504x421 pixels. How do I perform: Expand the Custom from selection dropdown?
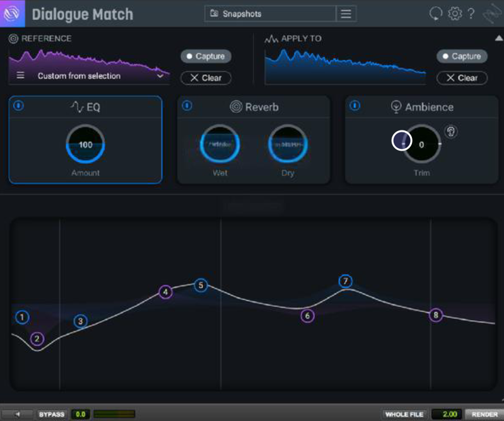pyautogui.click(x=160, y=76)
